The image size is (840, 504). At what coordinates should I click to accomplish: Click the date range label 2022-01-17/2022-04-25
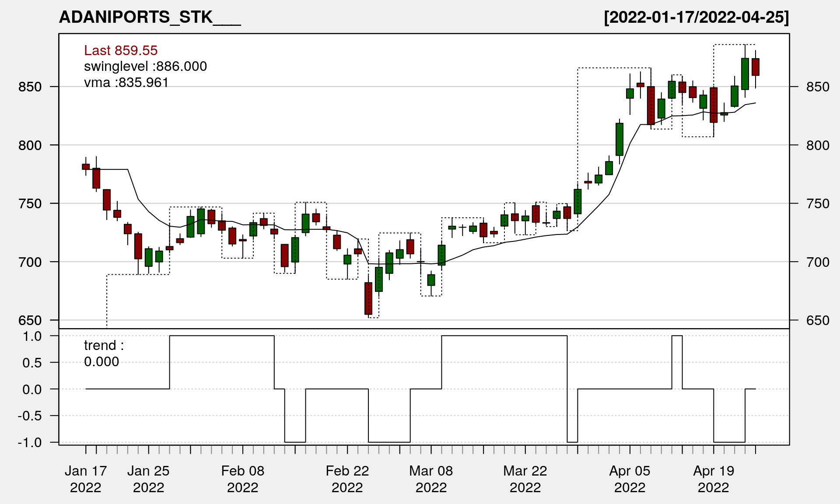[696, 17]
